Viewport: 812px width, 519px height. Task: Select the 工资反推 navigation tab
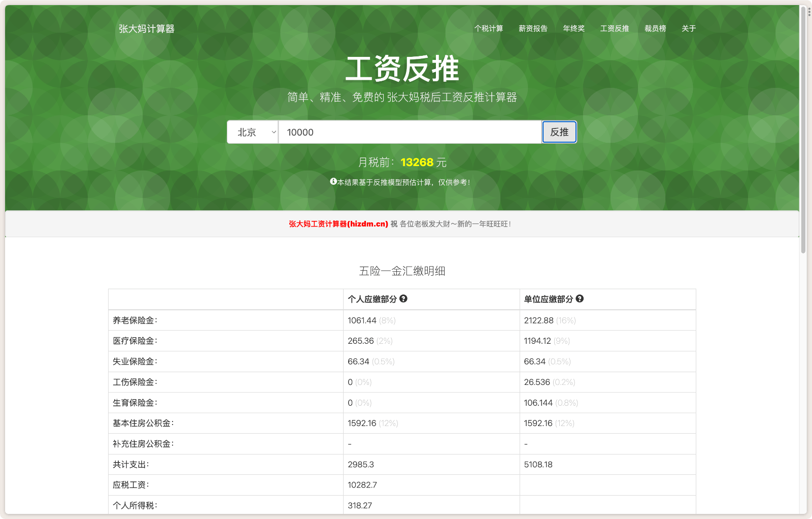614,29
